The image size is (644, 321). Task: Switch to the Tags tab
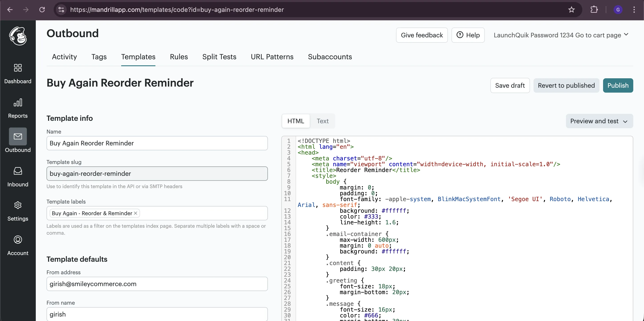click(x=99, y=57)
